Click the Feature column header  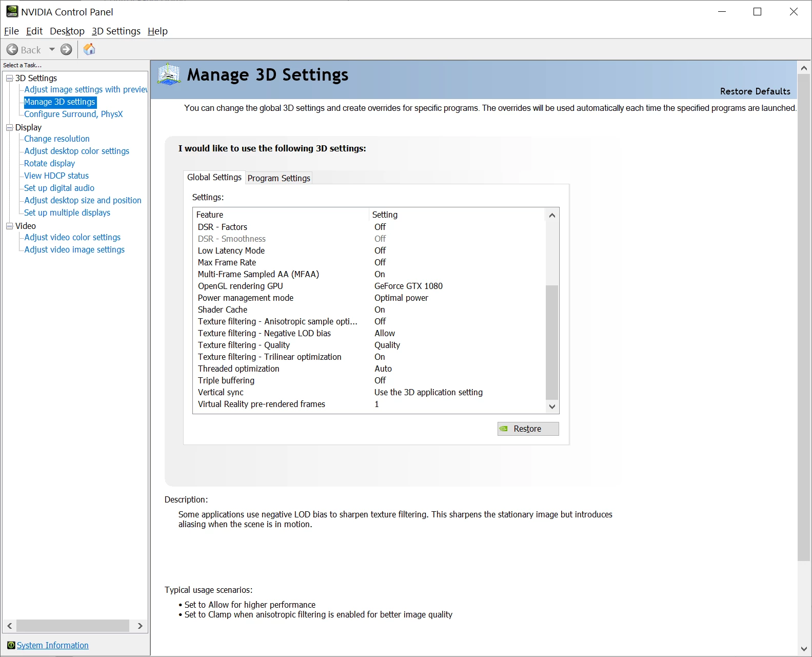[281, 215]
